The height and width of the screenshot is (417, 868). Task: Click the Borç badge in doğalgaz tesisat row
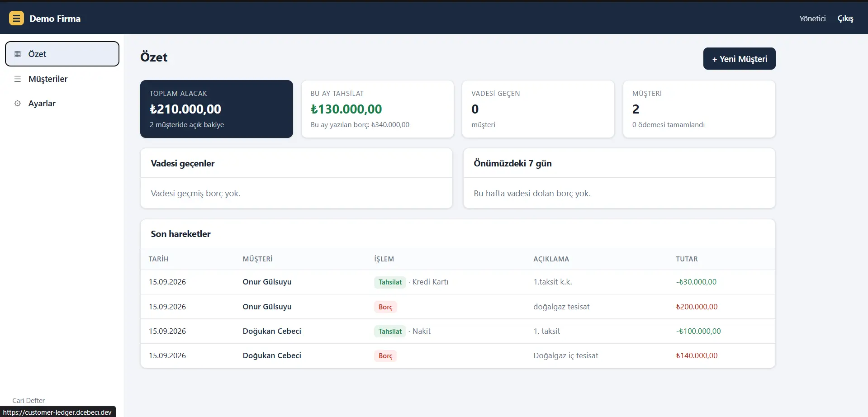pyautogui.click(x=385, y=307)
